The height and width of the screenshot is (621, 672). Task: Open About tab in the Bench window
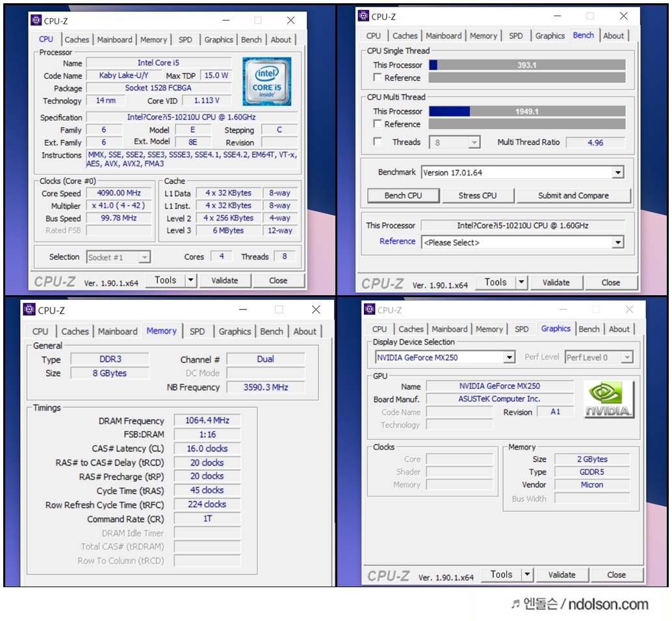coord(614,36)
